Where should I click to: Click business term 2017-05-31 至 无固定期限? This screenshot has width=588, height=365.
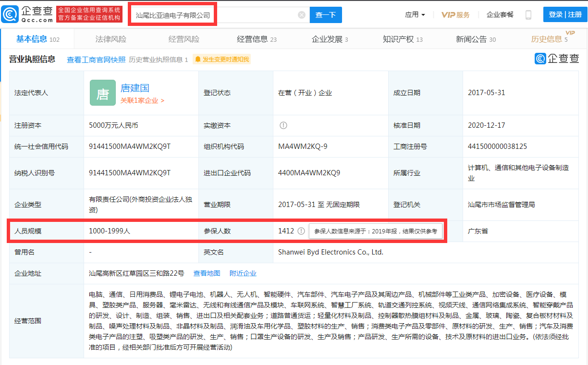pos(319,205)
